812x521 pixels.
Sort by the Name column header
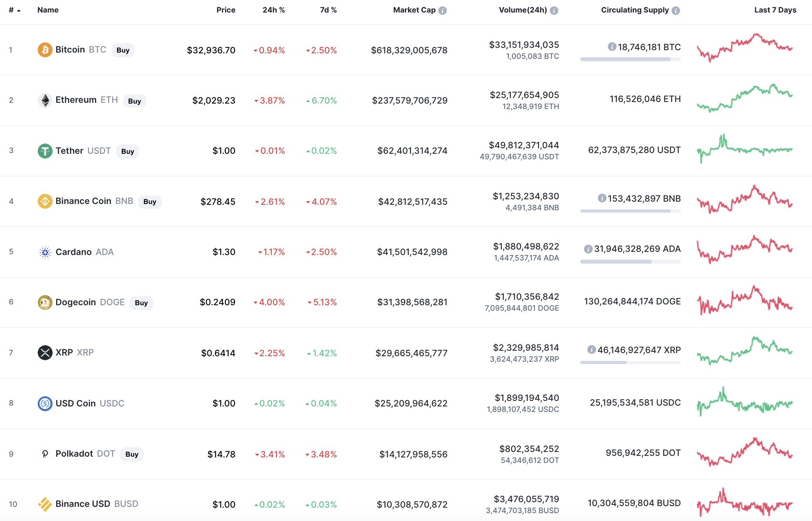(x=48, y=10)
